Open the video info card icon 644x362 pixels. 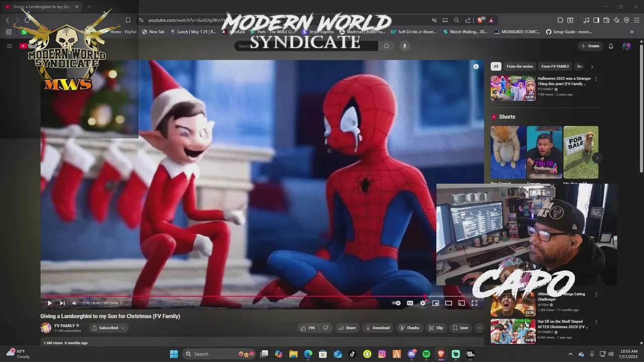[x=476, y=66]
